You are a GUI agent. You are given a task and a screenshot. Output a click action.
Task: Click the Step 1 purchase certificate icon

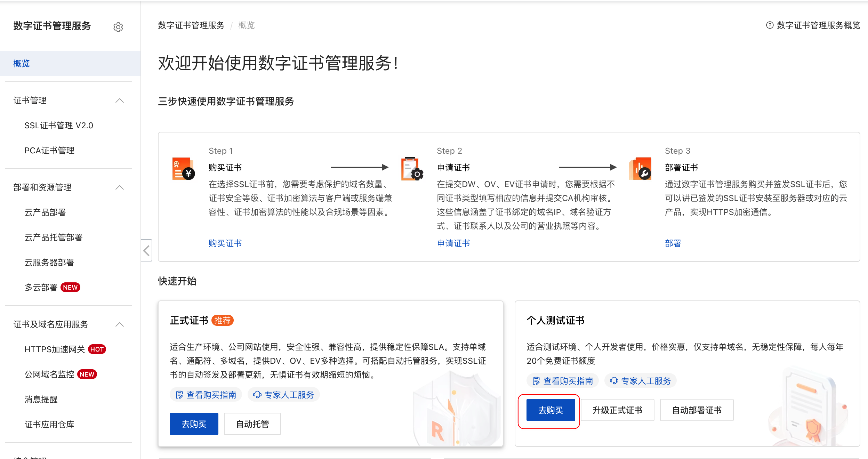tap(183, 169)
